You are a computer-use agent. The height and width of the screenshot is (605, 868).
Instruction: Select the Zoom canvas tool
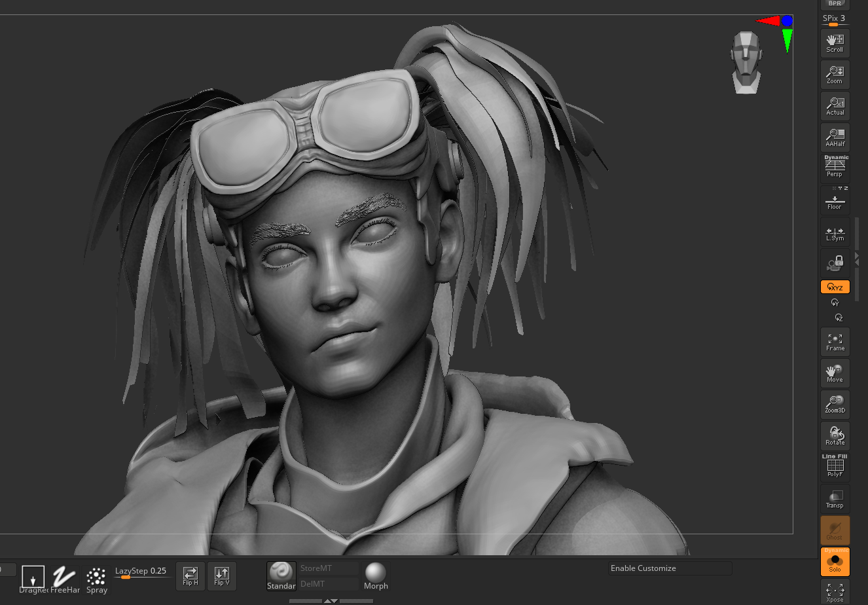pos(835,74)
